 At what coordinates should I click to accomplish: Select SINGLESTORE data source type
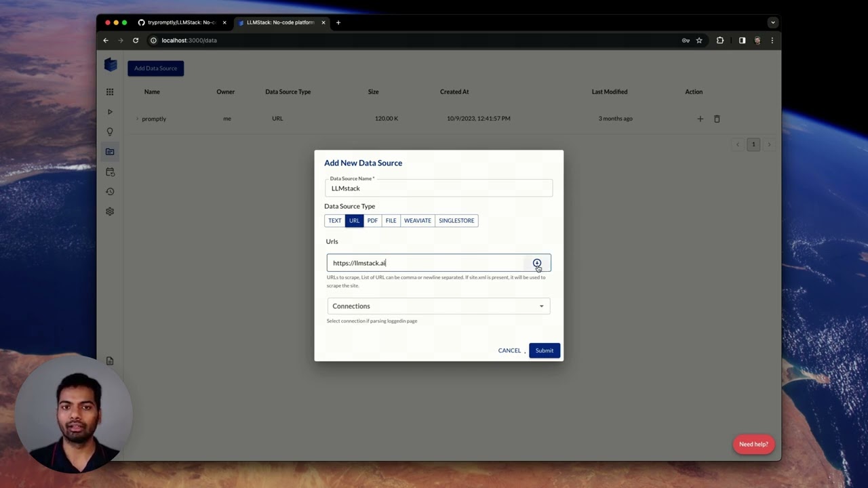tap(456, 220)
